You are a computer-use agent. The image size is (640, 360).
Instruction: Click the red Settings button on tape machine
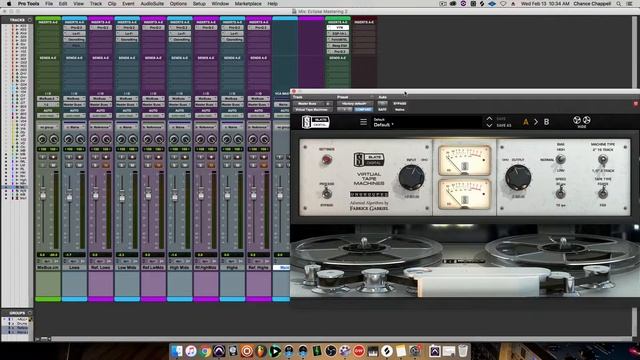pos(326,160)
